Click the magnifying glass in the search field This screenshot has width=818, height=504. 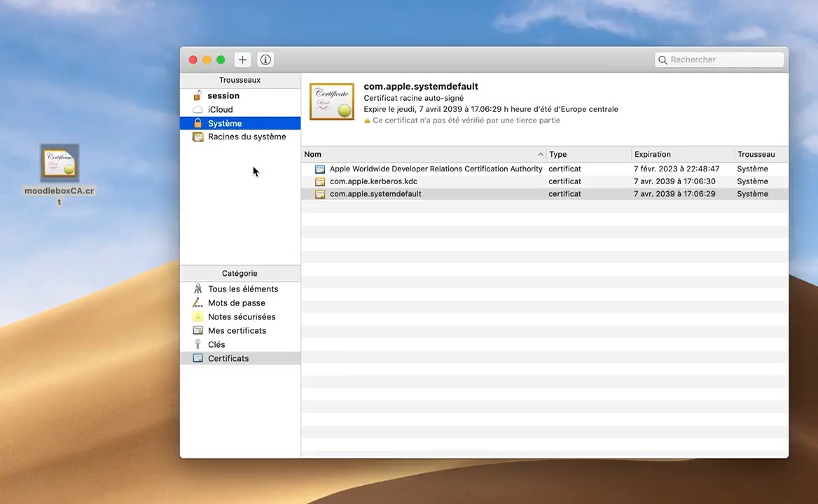point(663,60)
